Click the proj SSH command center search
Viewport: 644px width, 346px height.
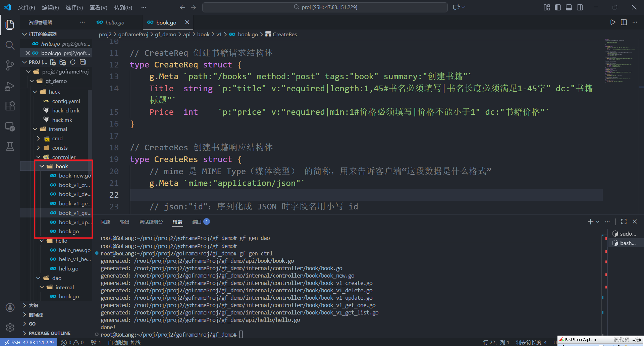325,7
